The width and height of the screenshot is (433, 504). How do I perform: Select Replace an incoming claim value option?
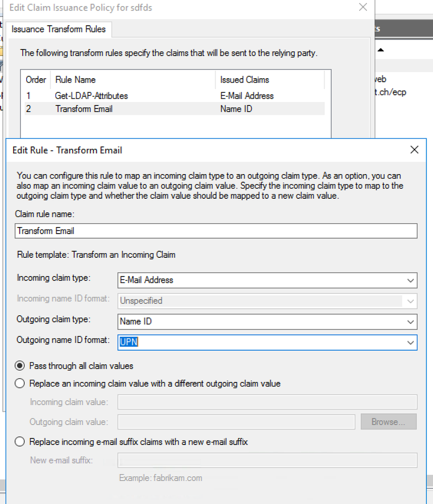20,384
